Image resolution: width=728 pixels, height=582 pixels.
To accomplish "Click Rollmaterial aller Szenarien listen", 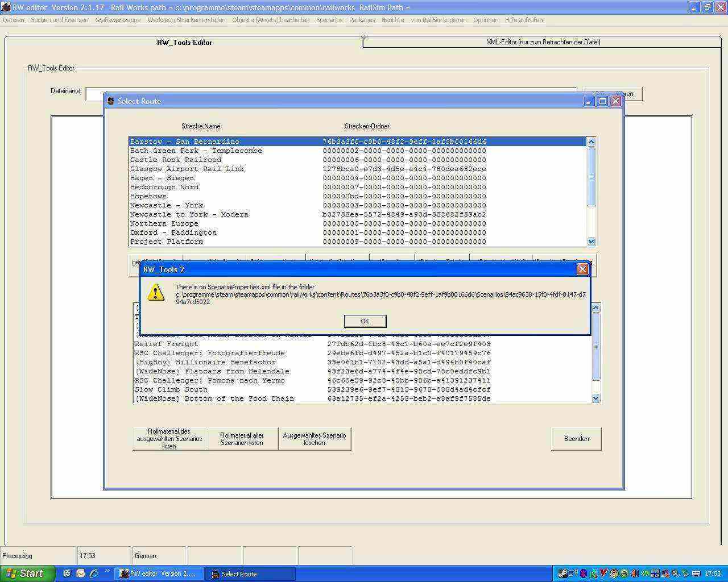I will [x=242, y=439].
